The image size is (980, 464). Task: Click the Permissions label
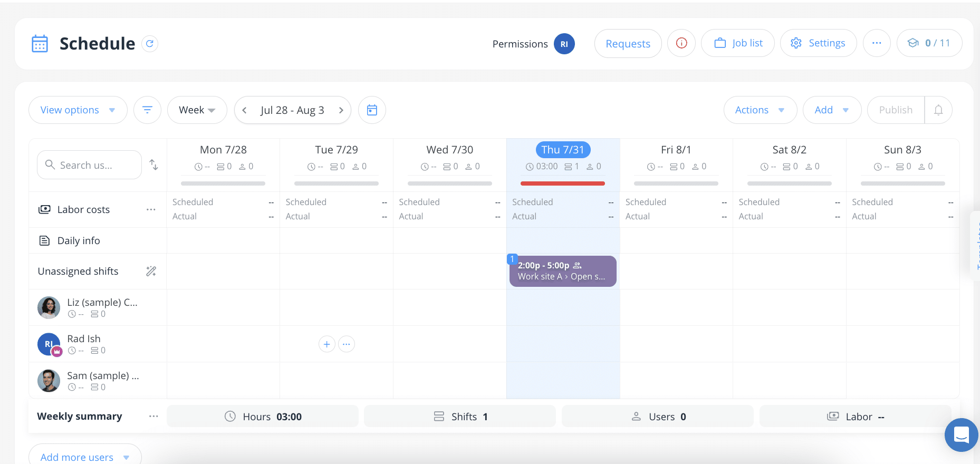click(520, 44)
